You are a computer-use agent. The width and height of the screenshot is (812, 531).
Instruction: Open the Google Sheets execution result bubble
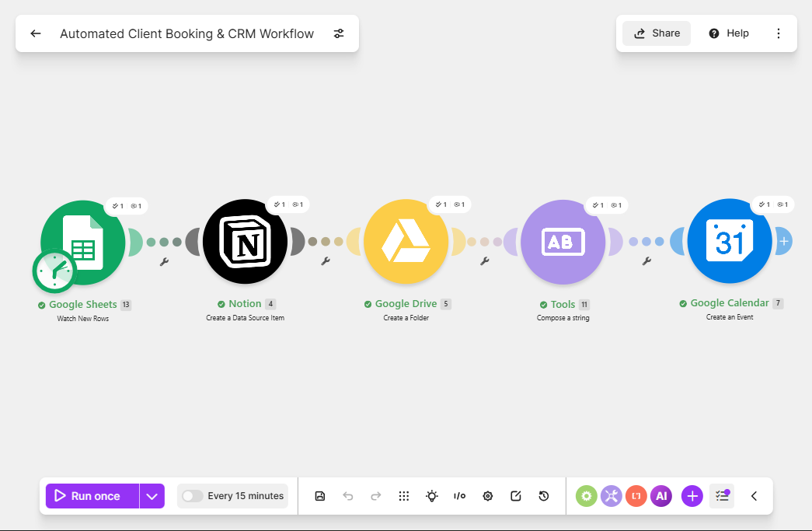pos(127,206)
